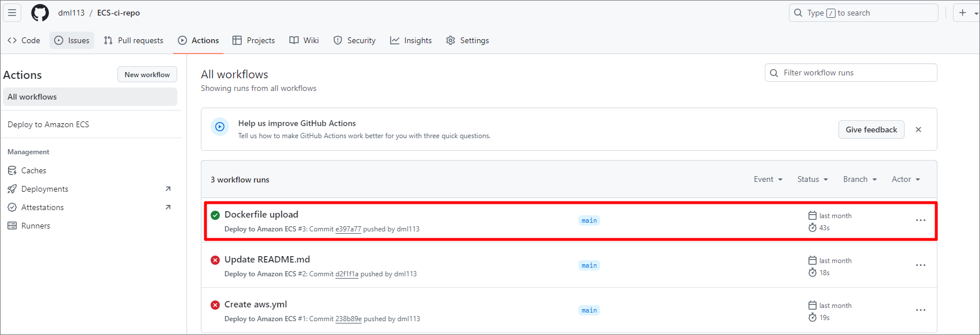This screenshot has width=980, height=335.
Task: Click the New workflow button
Action: coord(147,74)
